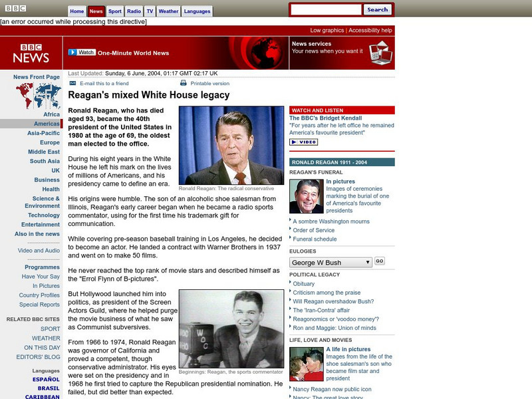Viewport: 532px width, 399px height.
Task: Open The BBC's Bridget Kendall link
Action: point(325,118)
